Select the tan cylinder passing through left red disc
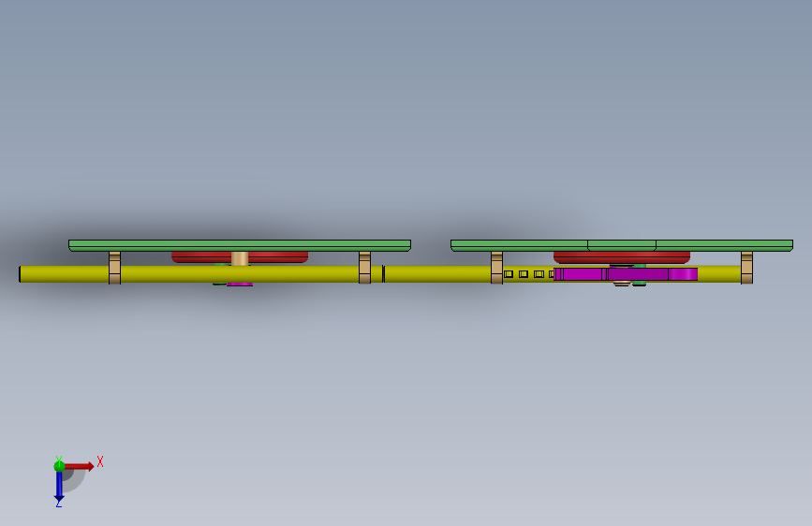 point(240,259)
